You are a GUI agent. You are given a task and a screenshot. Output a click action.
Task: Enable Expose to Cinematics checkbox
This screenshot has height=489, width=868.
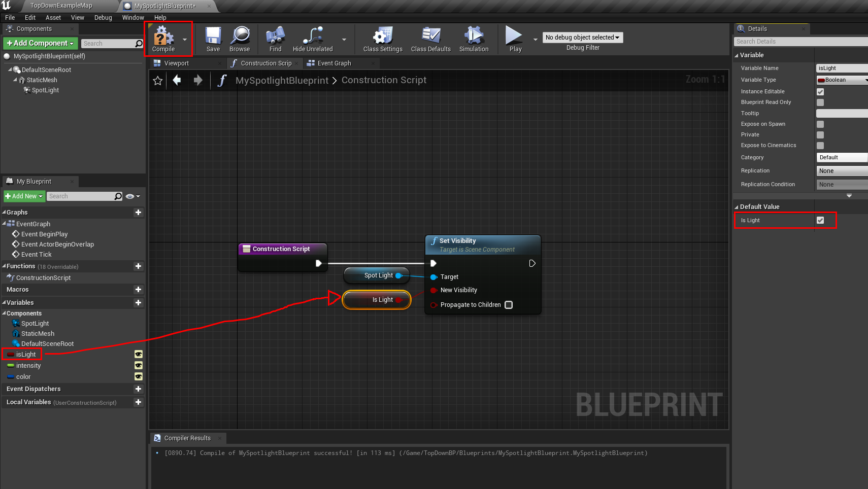(x=820, y=146)
